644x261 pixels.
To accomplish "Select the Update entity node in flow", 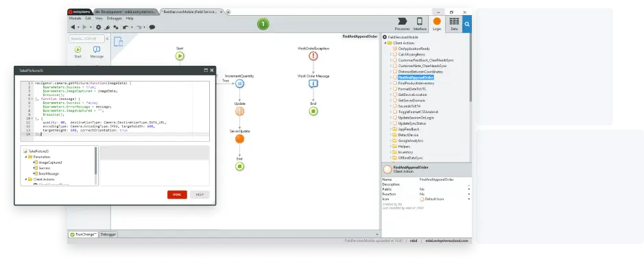I will [239, 111].
